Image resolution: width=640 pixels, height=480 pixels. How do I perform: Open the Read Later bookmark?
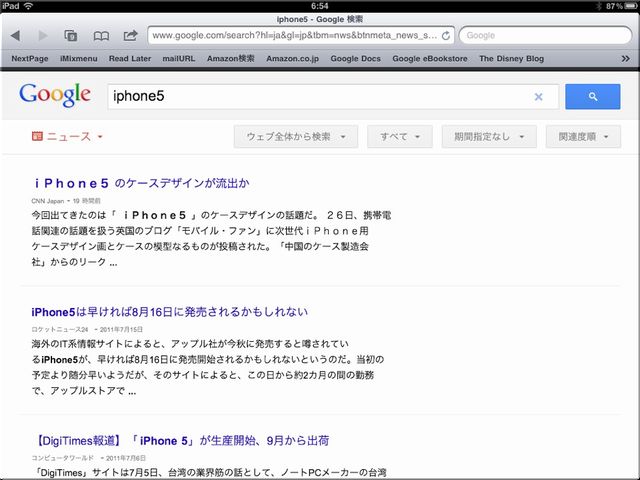(130, 59)
